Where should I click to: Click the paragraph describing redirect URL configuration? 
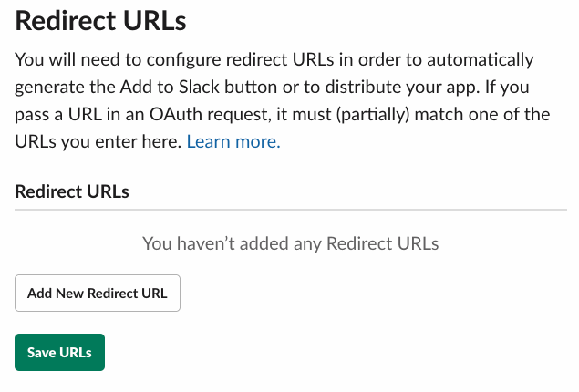[x=283, y=100]
